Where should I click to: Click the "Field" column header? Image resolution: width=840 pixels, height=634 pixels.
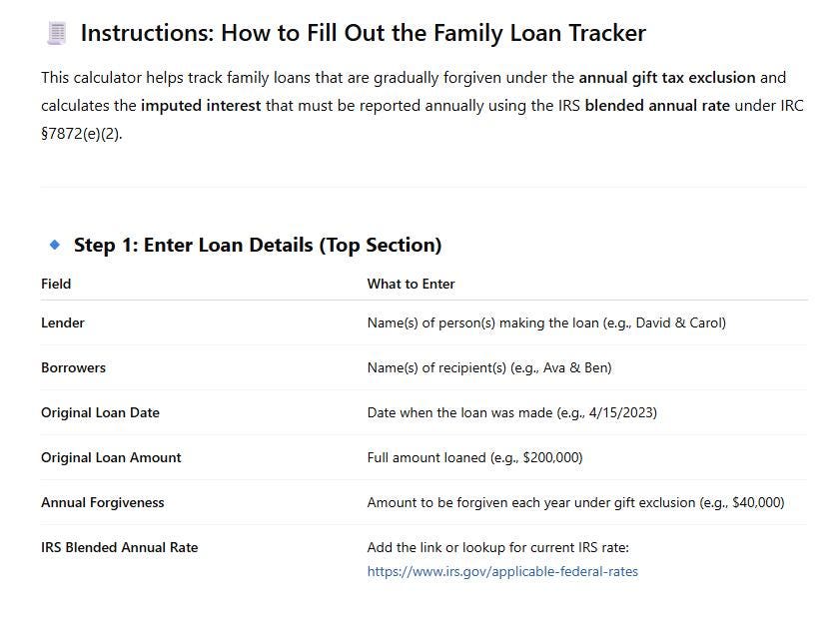pyautogui.click(x=56, y=284)
